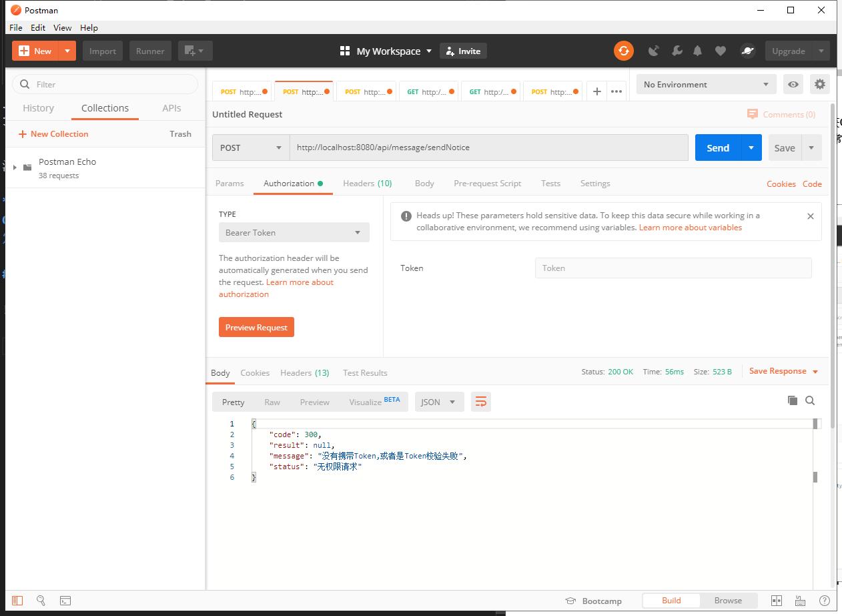Open Postman console icon
842x616 pixels.
[65, 601]
